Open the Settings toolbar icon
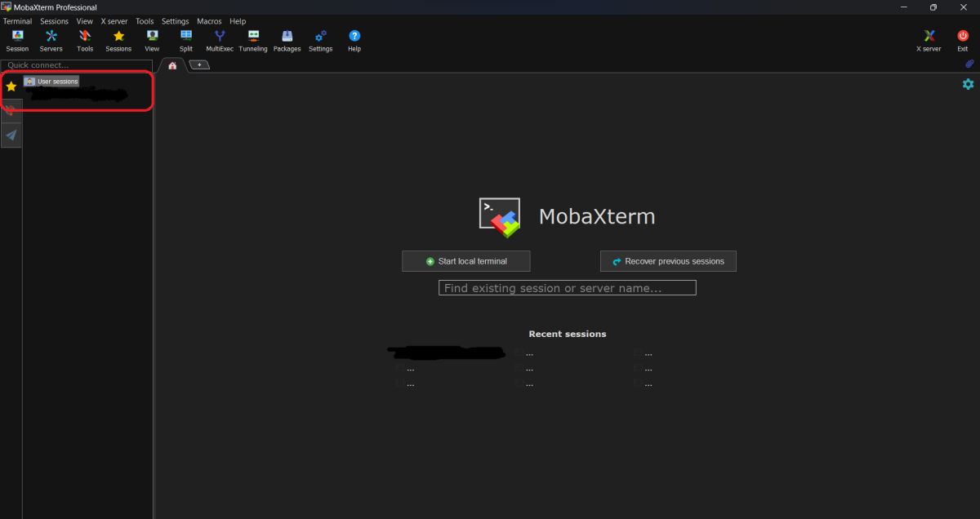 [320, 37]
